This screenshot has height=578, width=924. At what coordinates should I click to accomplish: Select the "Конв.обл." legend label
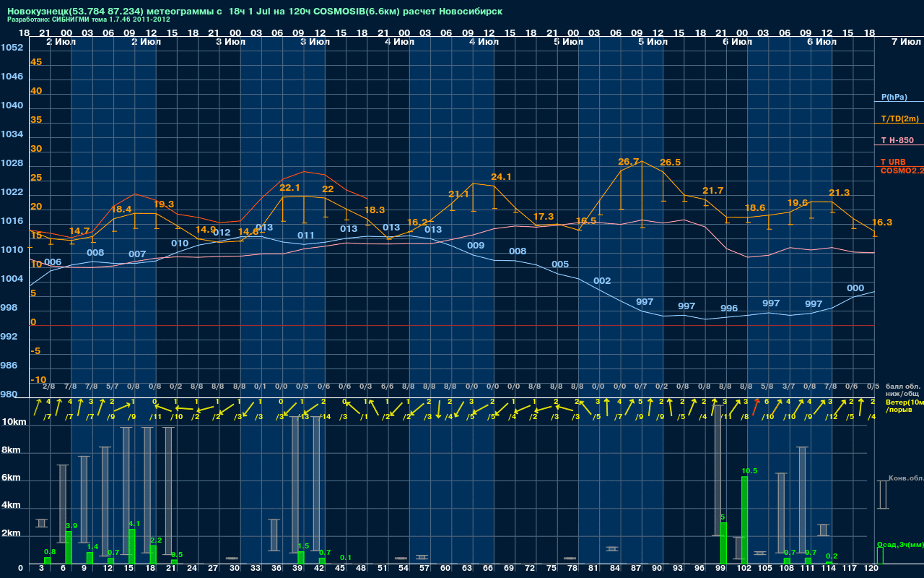tap(906, 478)
